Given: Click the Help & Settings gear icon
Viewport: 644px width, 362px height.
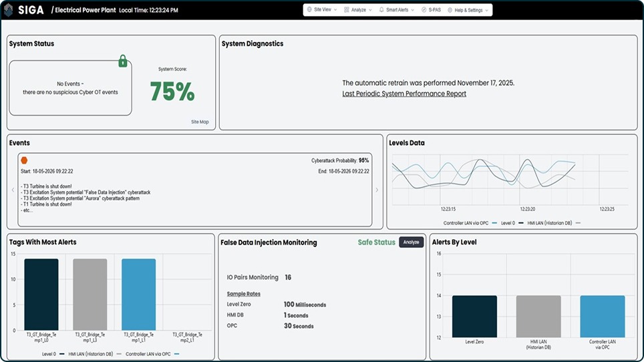Looking at the screenshot, I should [450, 10].
